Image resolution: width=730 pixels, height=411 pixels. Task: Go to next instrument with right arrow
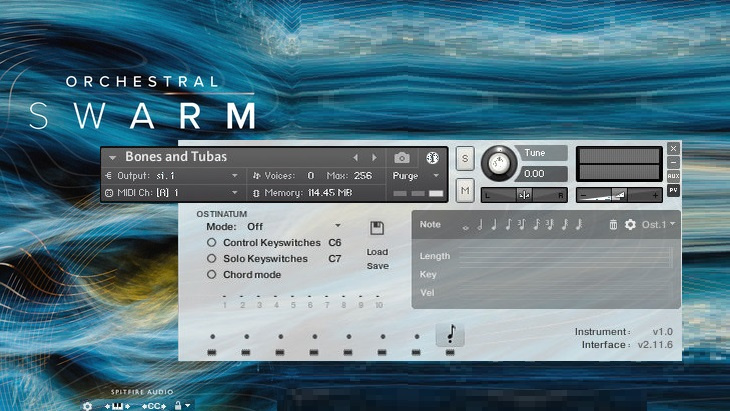pyautogui.click(x=374, y=158)
